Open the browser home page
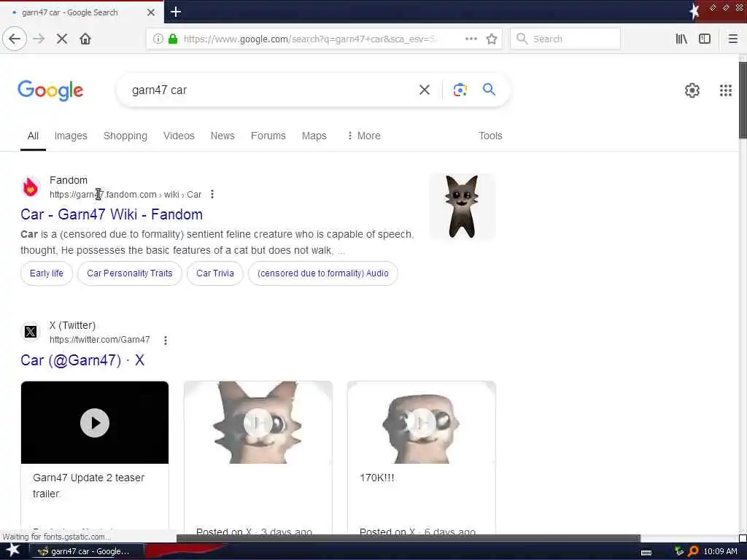This screenshot has height=560, width=747. coord(85,39)
